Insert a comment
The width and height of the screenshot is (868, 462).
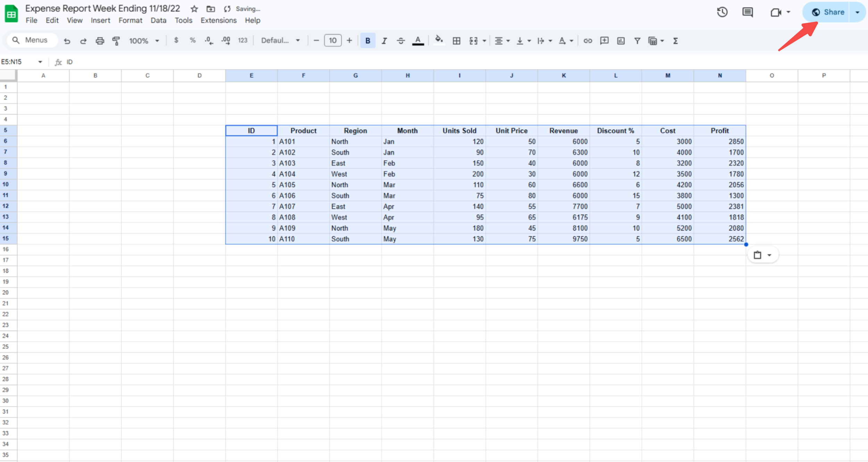[x=604, y=41]
